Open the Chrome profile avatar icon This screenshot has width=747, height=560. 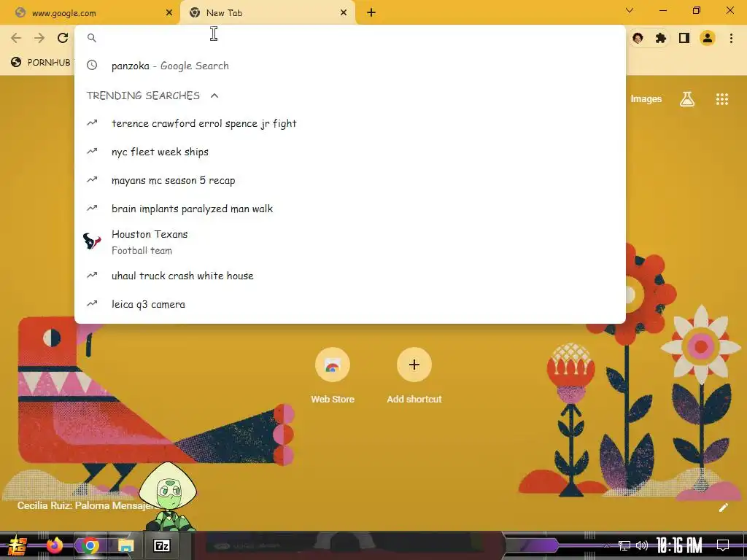[708, 38]
